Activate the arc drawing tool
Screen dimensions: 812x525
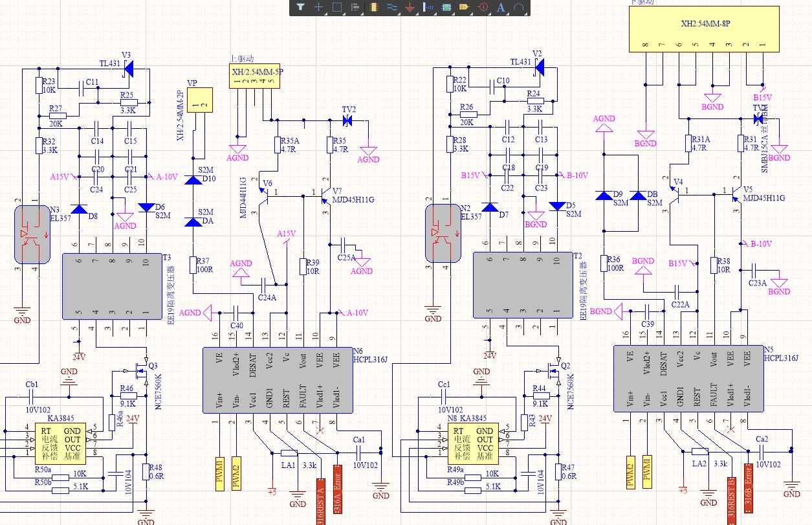[x=519, y=7]
